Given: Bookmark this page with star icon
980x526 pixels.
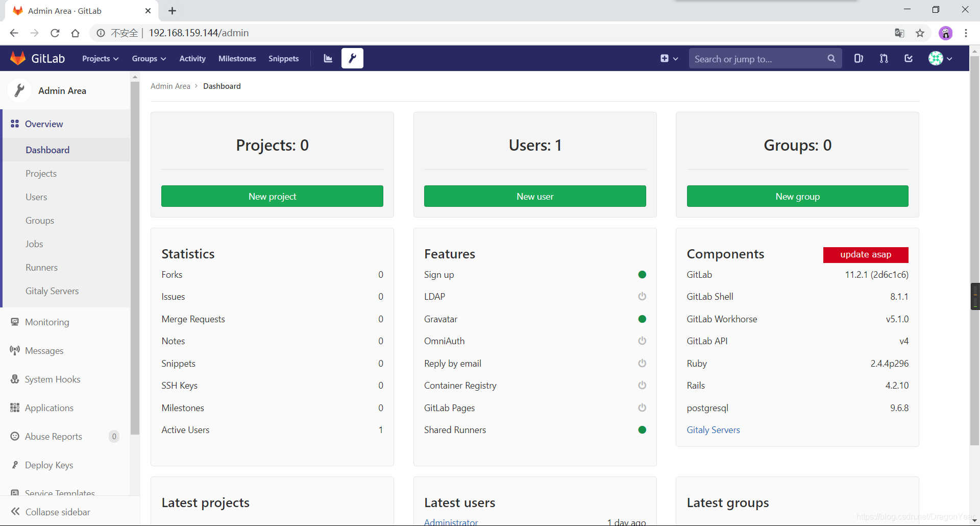Looking at the screenshot, I should [920, 33].
